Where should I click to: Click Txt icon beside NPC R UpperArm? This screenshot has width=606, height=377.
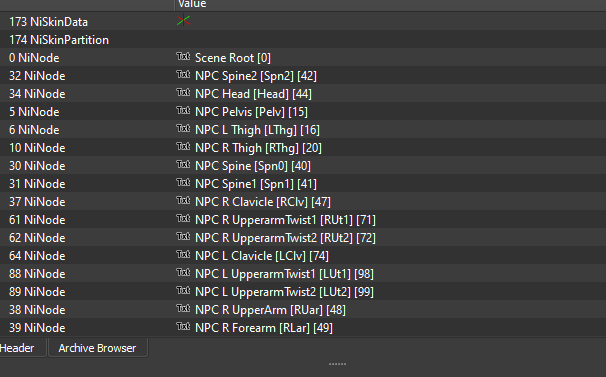[x=183, y=309]
